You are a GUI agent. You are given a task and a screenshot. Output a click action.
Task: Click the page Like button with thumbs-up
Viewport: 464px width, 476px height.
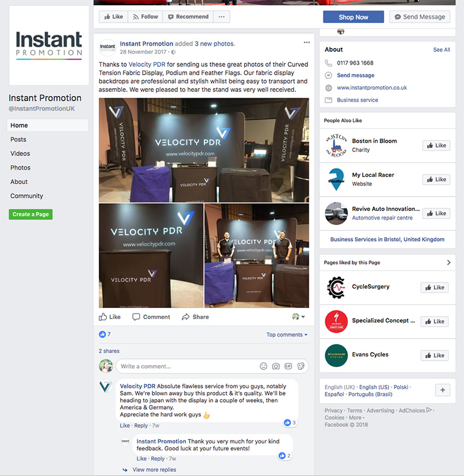(113, 17)
